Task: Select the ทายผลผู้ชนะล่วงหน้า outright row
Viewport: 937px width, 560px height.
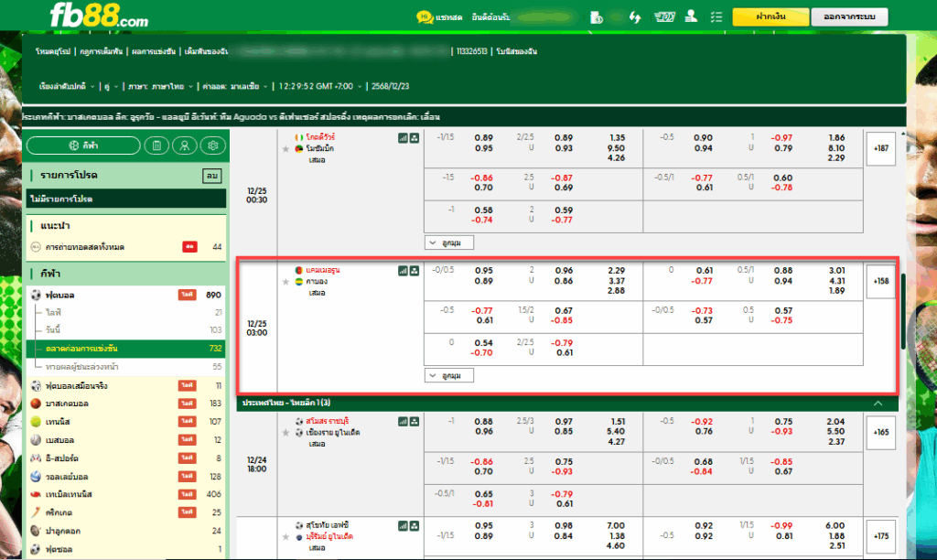Action: tap(126, 366)
